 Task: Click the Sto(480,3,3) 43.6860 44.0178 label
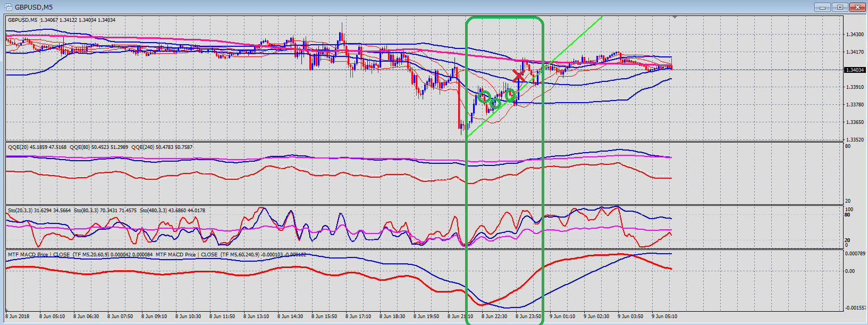(173, 211)
